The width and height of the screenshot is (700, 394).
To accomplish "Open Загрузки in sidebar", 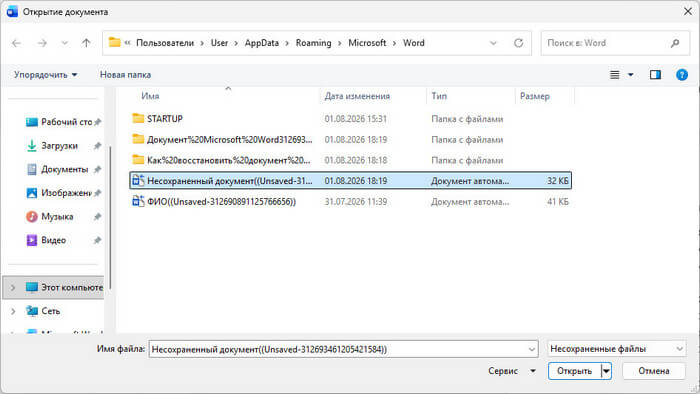I will pos(60,145).
